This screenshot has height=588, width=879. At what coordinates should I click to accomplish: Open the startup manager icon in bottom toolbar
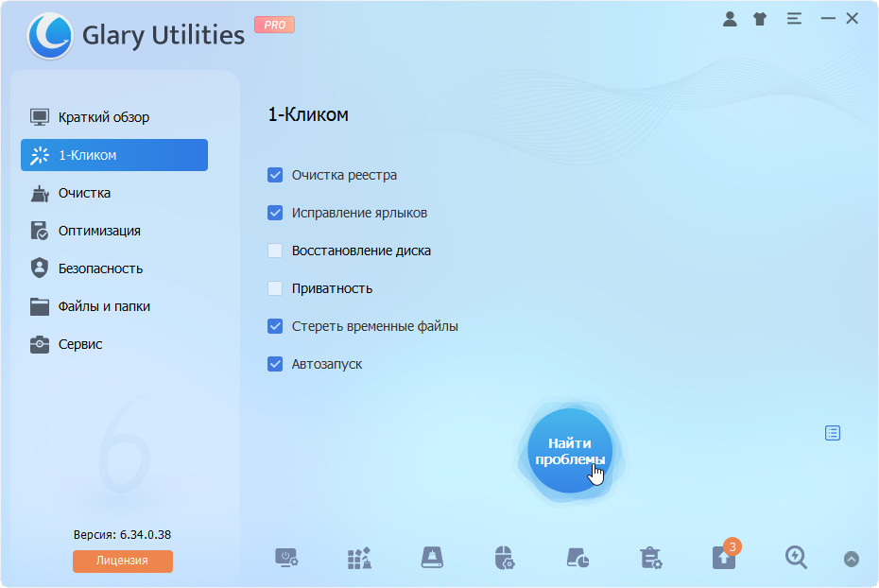pos(287,558)
